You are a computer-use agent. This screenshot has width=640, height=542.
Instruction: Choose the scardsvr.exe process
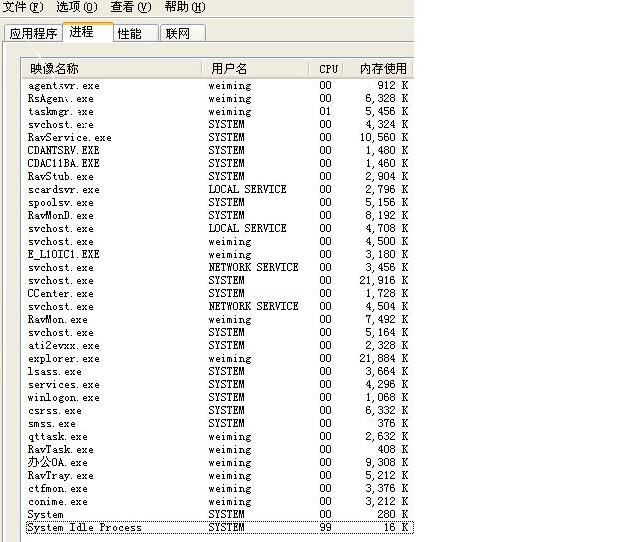[x=218, y=190]
